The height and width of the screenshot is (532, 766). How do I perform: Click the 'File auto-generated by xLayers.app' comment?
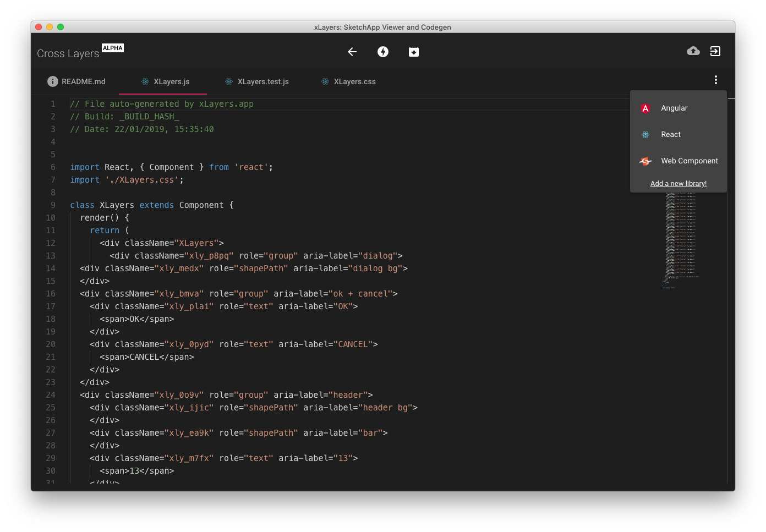point(162,104)
